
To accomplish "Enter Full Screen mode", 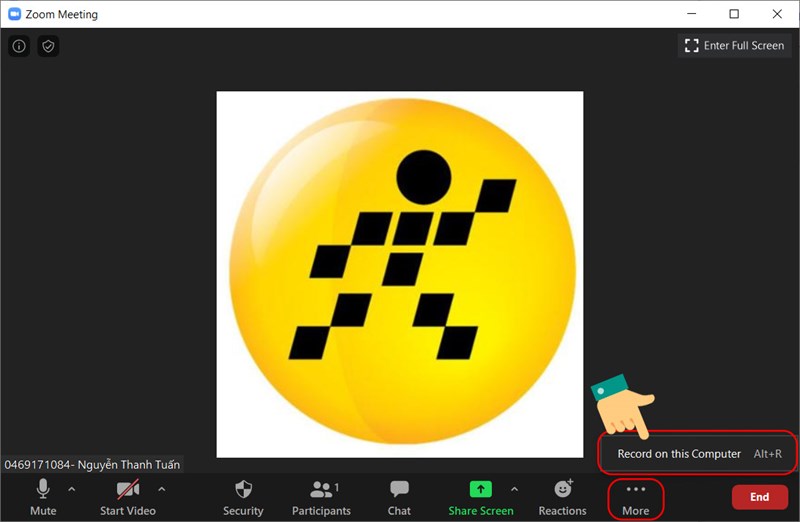I will click(x=734, y=45).
